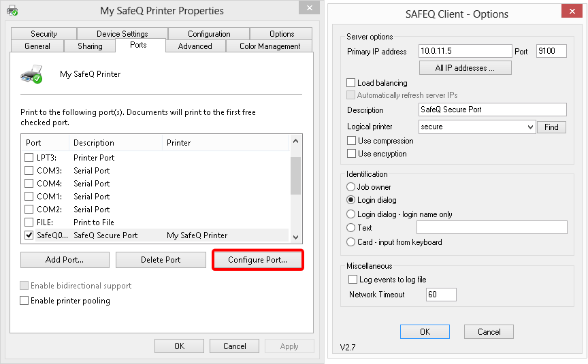Choose Card - input from keyboard

click(x=351, y=242)
